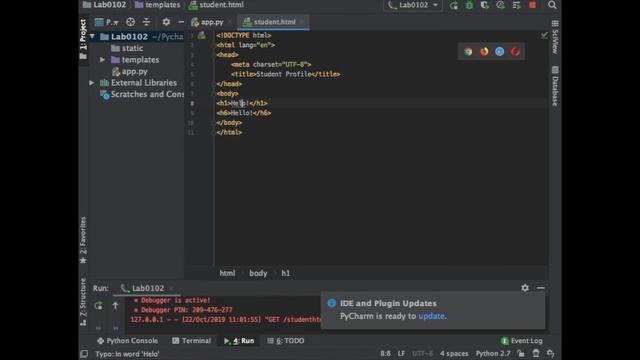Open preview in Safari browser icon
This screenshot has height=360, width=640.
point(500,51)
